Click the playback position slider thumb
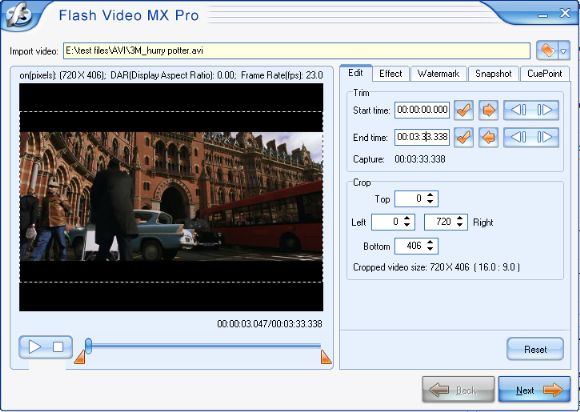The height and width of the screenshot is (412, 580). [88, 346]
